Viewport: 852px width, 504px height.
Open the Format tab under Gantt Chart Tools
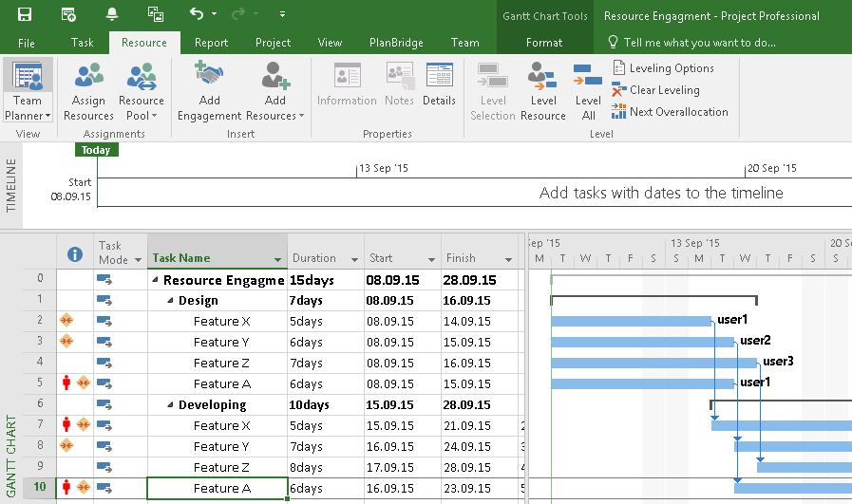point(544,43)
